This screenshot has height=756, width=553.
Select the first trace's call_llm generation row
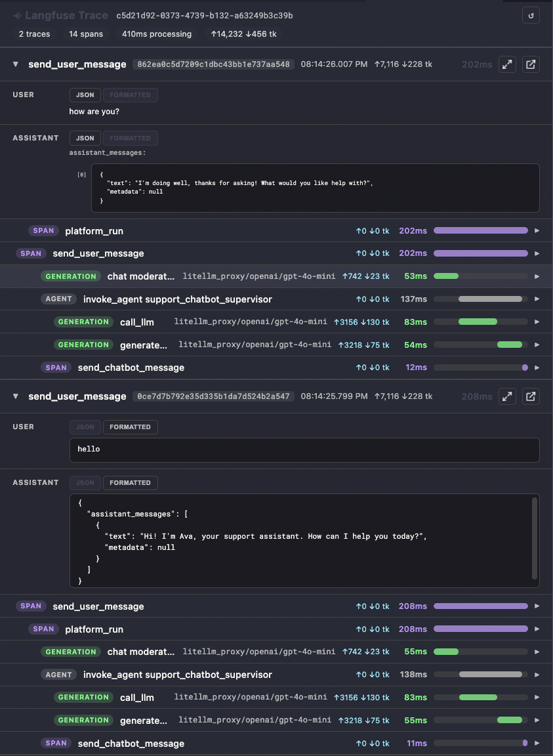(276, 322)
